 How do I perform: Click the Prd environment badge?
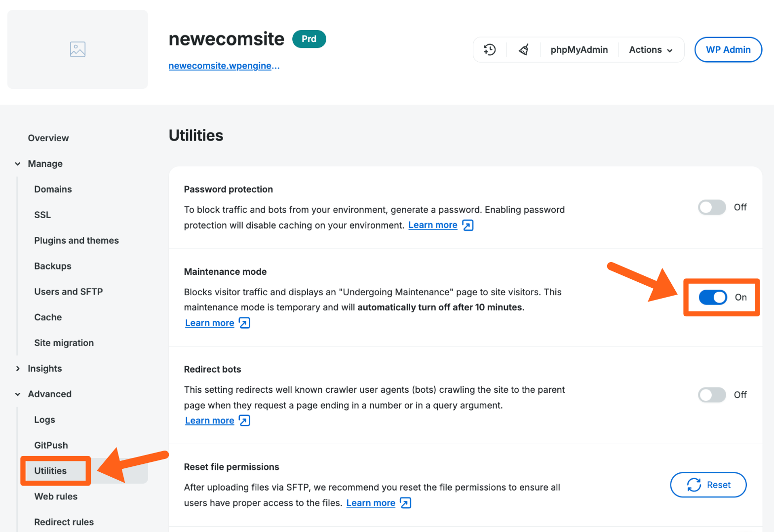tap(309, 38)
